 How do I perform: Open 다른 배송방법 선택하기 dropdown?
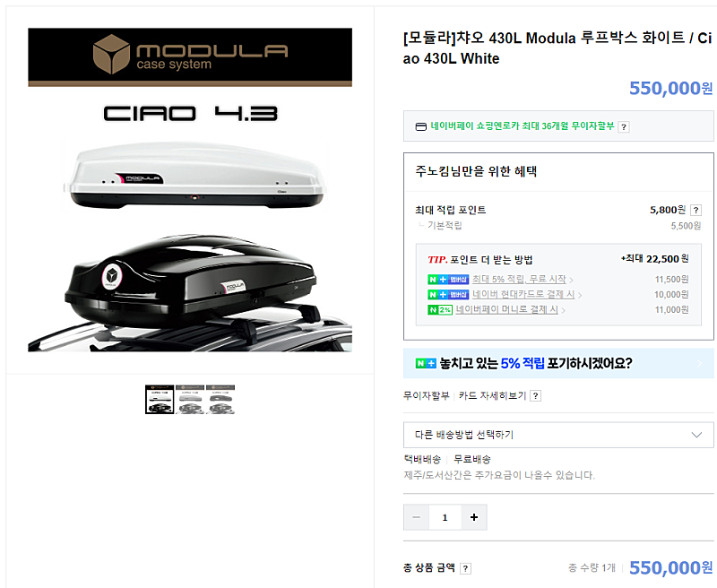(558, 435)
